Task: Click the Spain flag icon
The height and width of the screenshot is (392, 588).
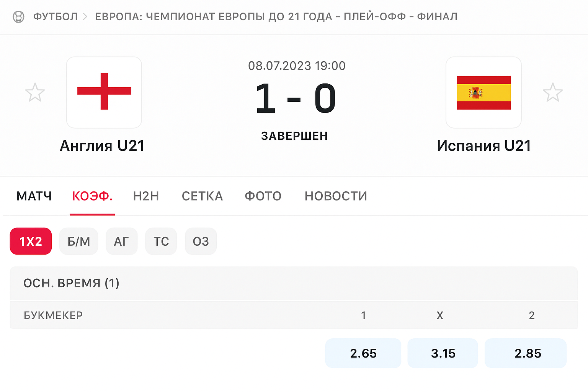Action: pyautogui.click(x=483, y=92)
